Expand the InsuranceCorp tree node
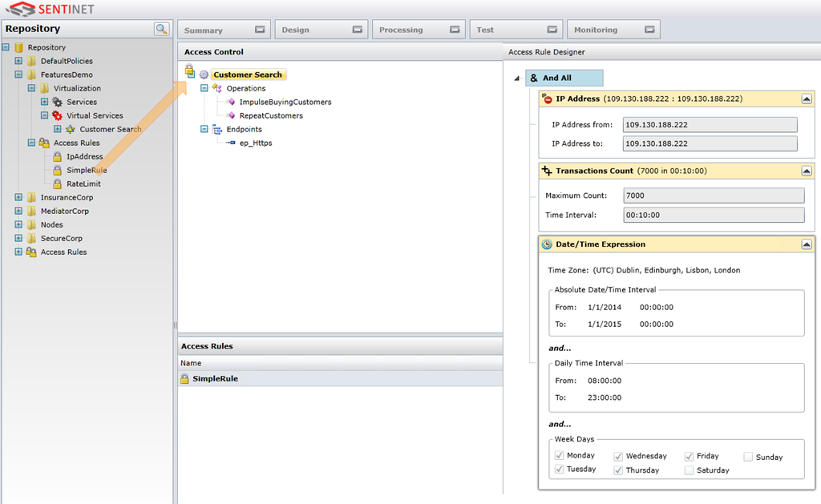 [x=18, y=197]
